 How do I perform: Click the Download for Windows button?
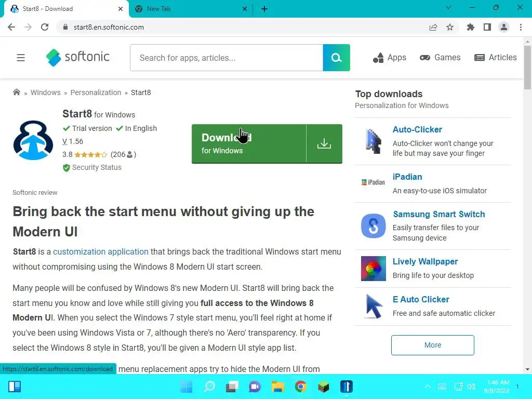pyautogui.click(x=249, y=143)
